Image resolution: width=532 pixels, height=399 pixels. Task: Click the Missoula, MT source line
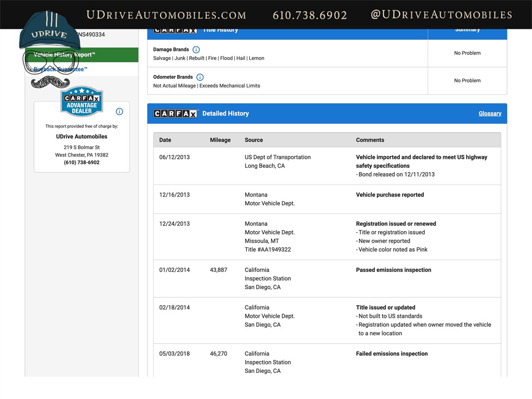tap(262, 241)
